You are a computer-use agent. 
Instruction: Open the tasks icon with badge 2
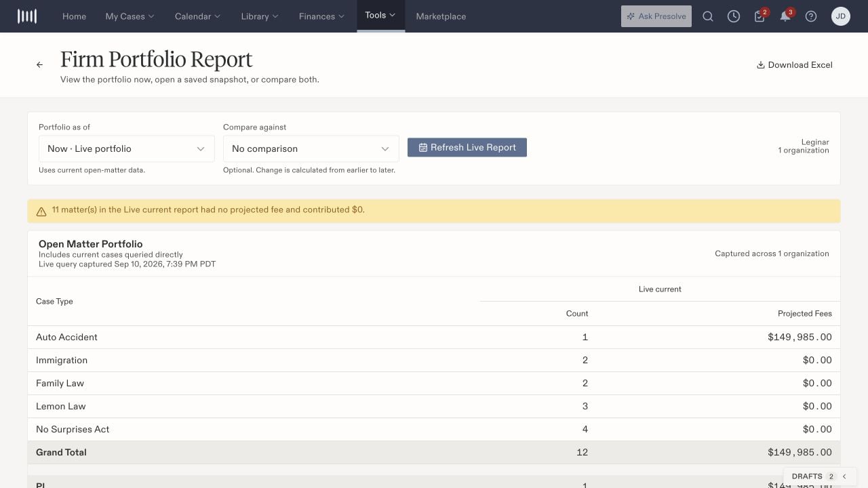coord(759,16)
